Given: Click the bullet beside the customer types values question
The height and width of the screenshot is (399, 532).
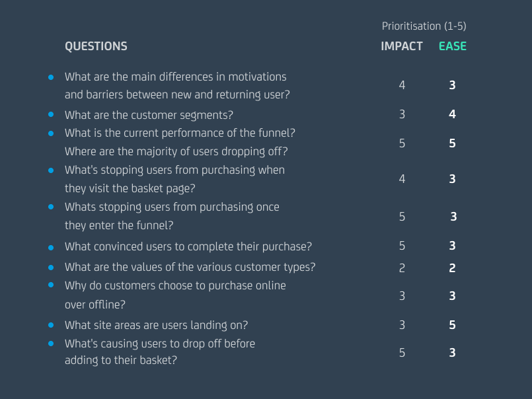Looking at the screenshot, I should pyautogui.click(x=51, y=268).
